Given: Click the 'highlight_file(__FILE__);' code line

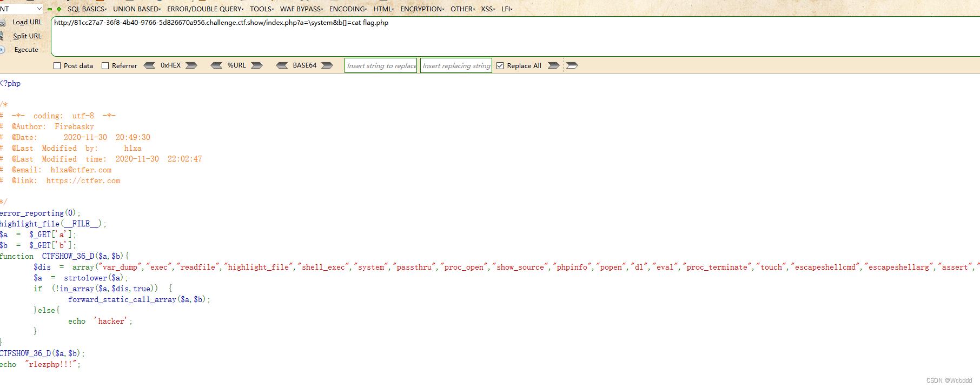Looking at the screenshot, I should 53,224.
